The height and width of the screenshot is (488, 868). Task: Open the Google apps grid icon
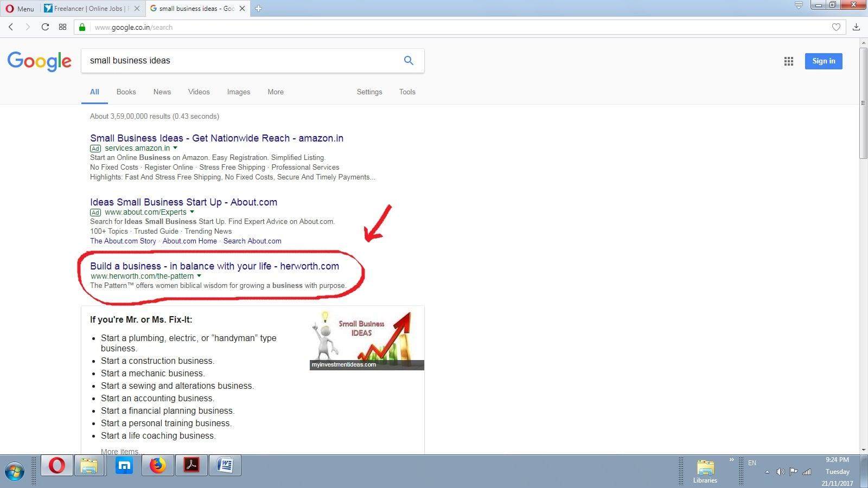[789, 61]
